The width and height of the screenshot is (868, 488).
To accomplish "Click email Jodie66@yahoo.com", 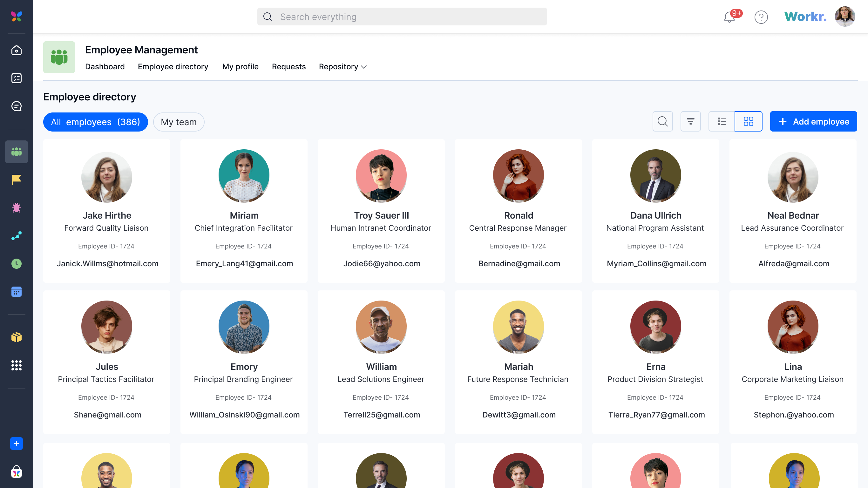I will coord(382,264).
